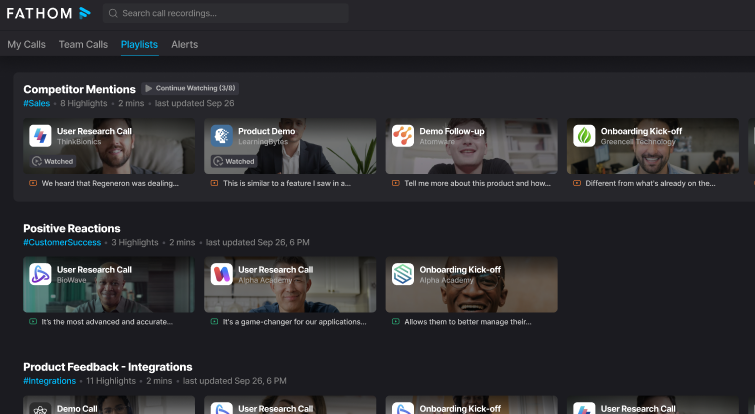Focus the Search call recordings field
The image size is (755, 414).
coord(225,13)
